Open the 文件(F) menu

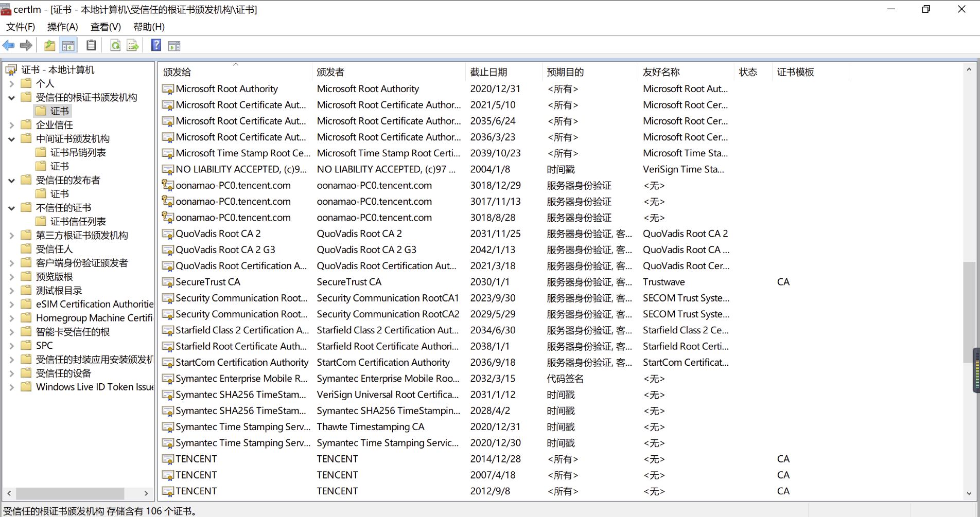[21, 27]
